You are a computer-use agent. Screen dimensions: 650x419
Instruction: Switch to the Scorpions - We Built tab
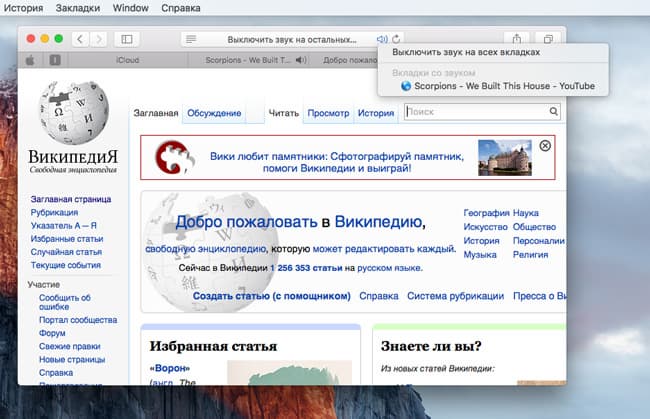click(x=248, y=61)
